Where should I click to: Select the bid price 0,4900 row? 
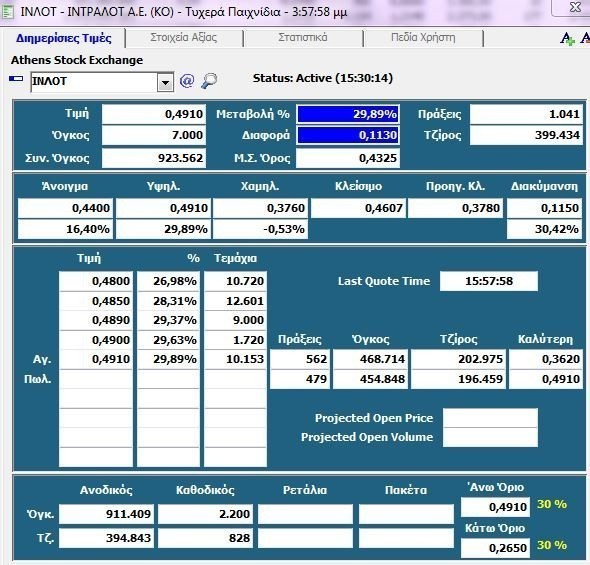(x=96, y=340)
